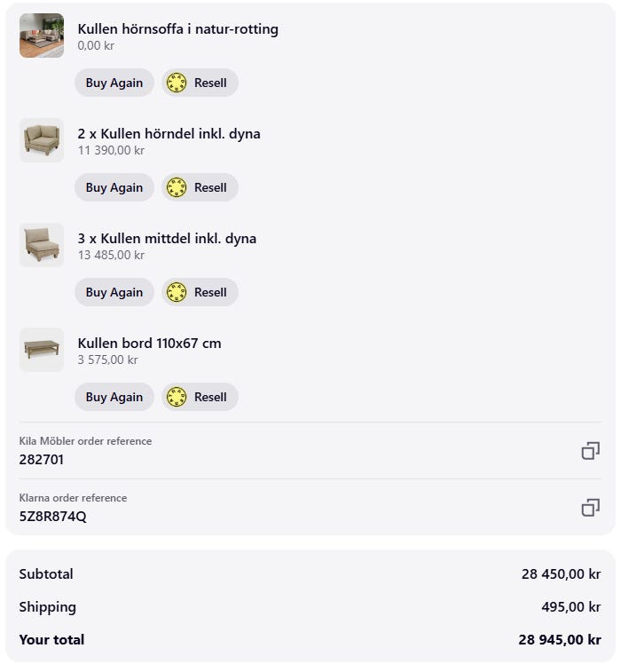Click the Kullen hörnsoffa i natur-rotting title
Screen dimensions: 621x672
click(x=177, y=29)
